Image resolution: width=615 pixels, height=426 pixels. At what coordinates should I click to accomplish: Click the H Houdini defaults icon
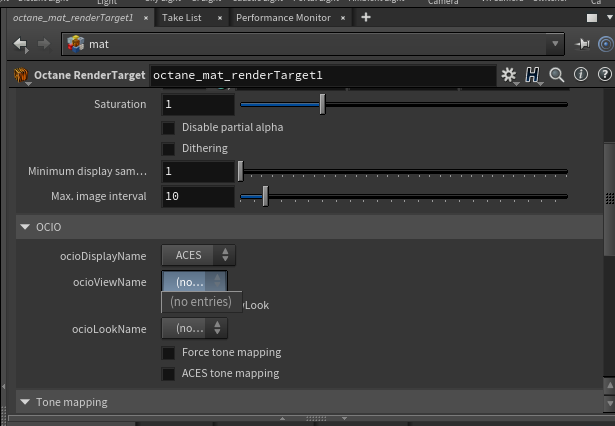click(x=533, y=75)
